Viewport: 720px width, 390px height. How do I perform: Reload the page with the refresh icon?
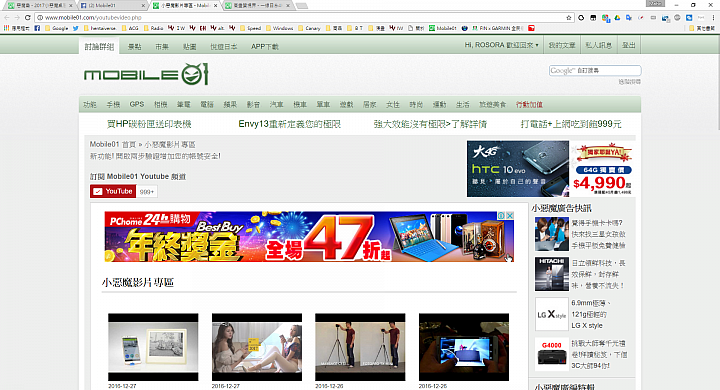pos(28,17)
